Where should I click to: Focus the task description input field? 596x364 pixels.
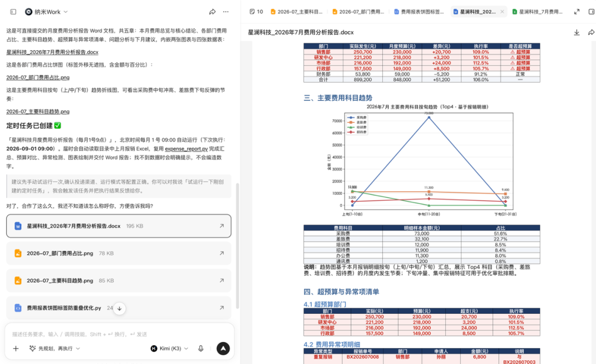[119, 334]
